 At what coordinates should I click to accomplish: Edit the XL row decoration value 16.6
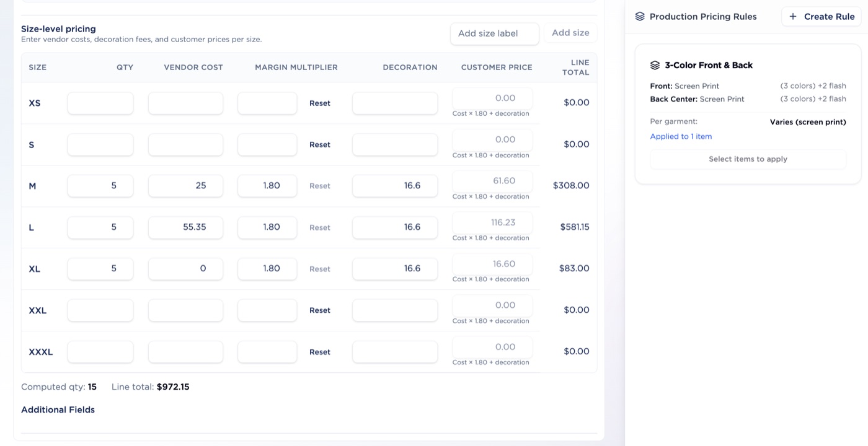click(395, 269)
